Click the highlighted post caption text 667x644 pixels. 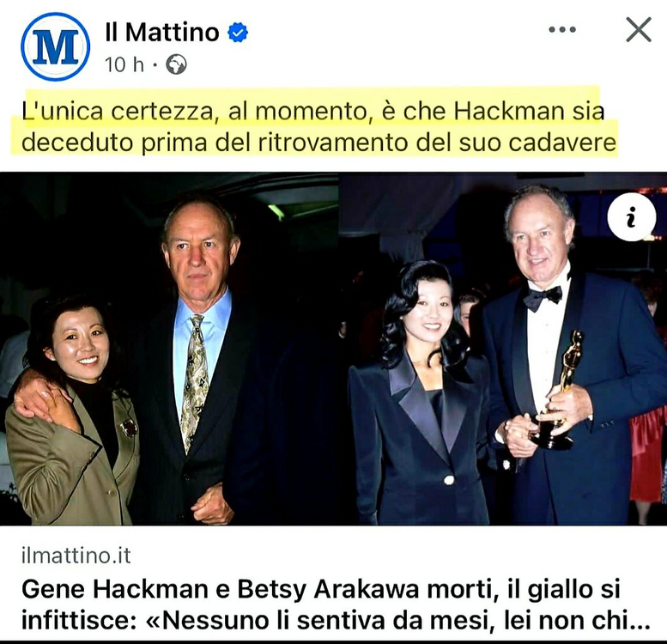319,127
